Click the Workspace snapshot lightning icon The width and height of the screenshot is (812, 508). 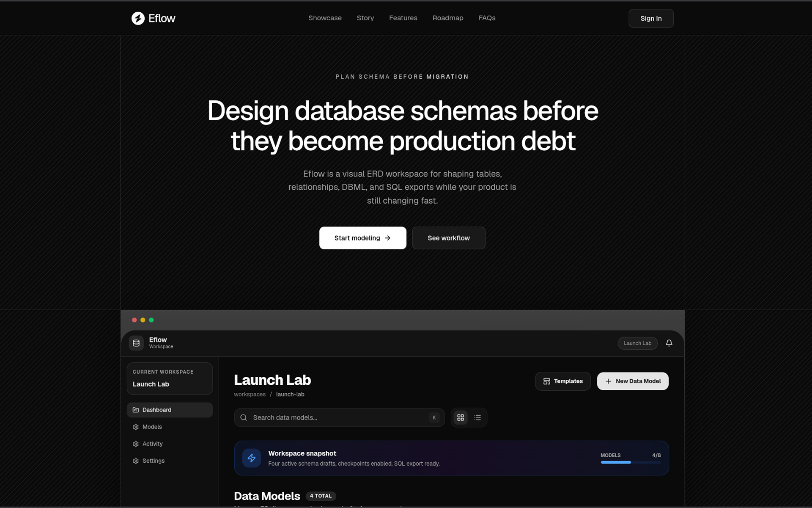[251, 458]
